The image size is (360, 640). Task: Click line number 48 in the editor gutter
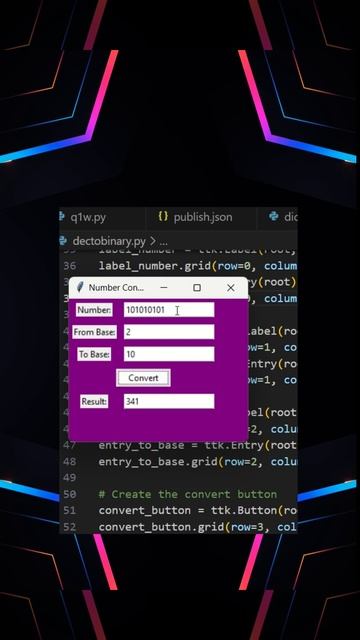point(69,462)
